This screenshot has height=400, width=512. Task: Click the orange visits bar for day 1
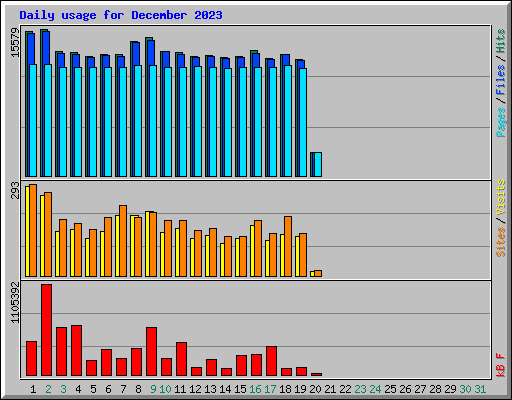coord(33,230)
